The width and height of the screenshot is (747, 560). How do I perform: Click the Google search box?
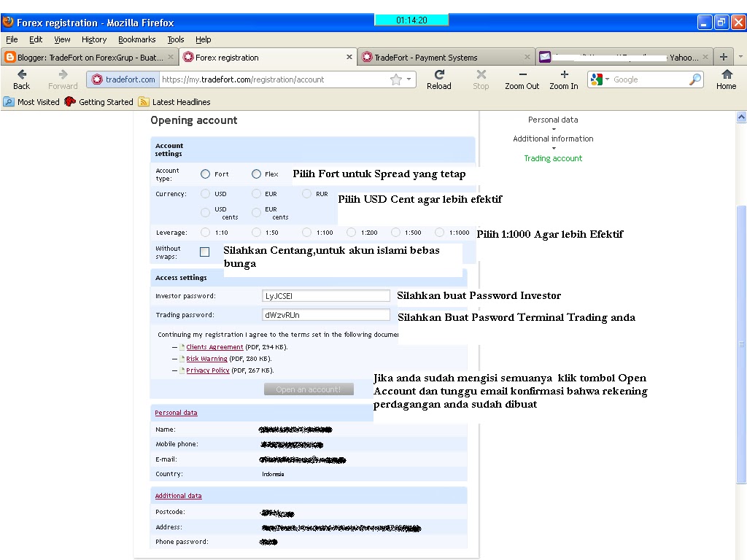pos(649,79)
